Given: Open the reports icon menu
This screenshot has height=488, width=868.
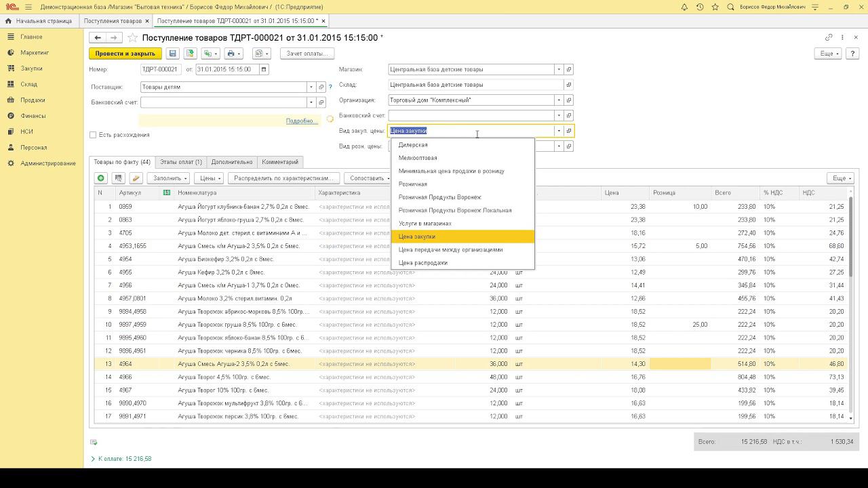Looking at the screenshot, I should pyautogui.click(x=261, y=54).
